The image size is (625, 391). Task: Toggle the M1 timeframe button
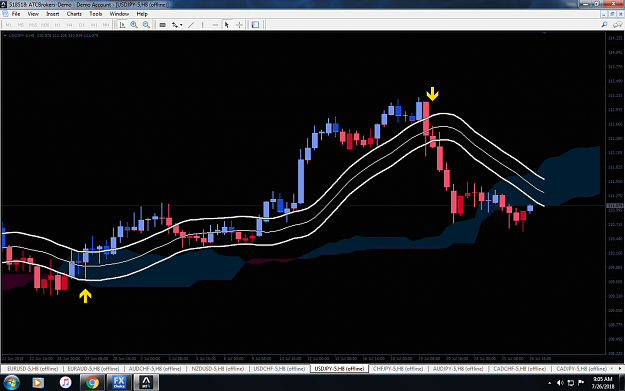pos(8,25)
